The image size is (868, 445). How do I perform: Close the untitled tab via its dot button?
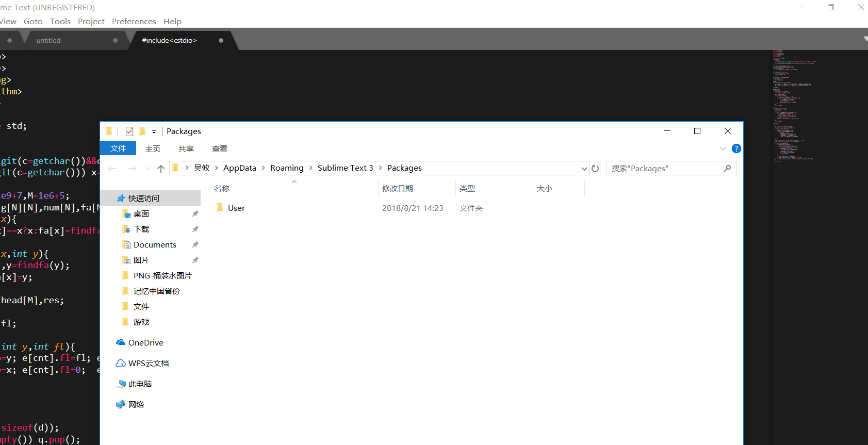[115, 40]
